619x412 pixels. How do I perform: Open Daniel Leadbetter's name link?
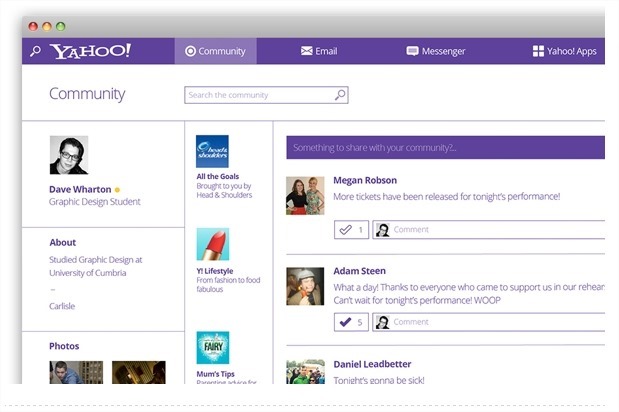pyautogui.click(x=372, y=364)
